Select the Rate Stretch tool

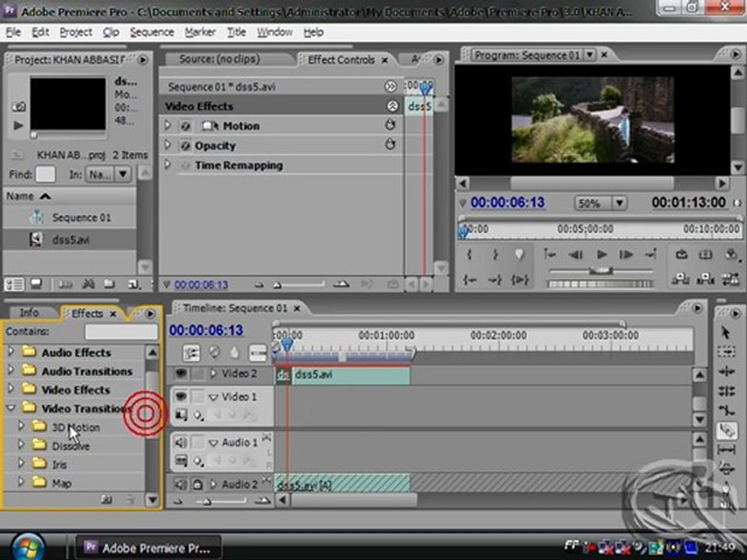[725, 411]
